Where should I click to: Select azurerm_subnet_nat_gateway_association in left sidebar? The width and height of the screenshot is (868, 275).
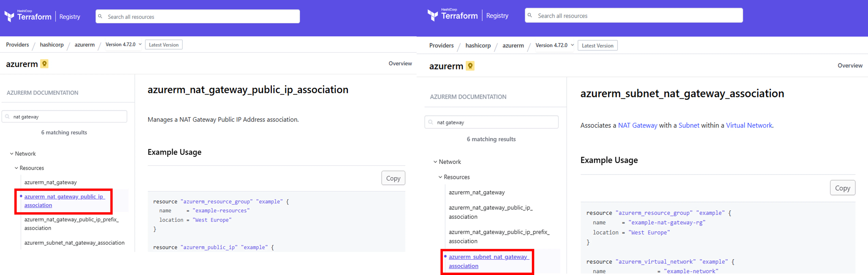pos(74,243)
